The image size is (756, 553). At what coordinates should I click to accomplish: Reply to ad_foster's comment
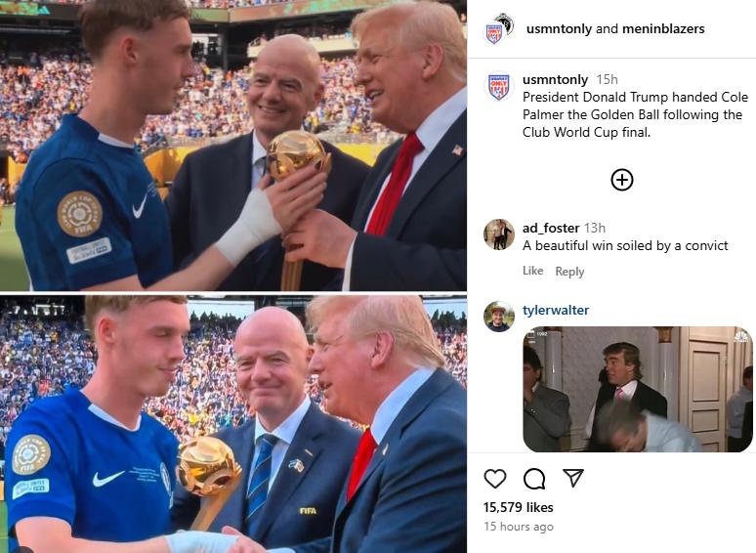click(x=569, y=272)
